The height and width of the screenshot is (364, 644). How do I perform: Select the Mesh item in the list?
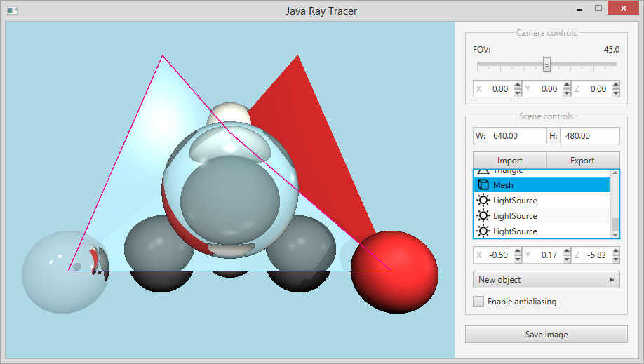coord(542,185)
